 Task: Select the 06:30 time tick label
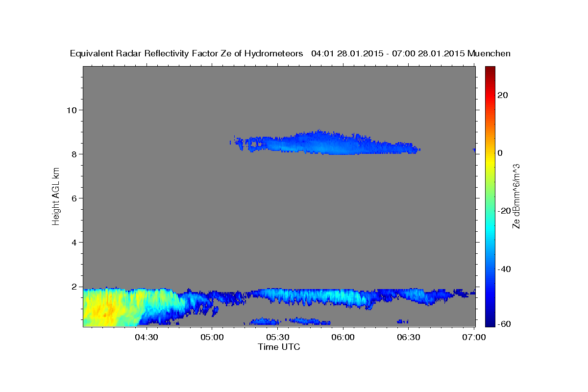[x=408, y=337]
